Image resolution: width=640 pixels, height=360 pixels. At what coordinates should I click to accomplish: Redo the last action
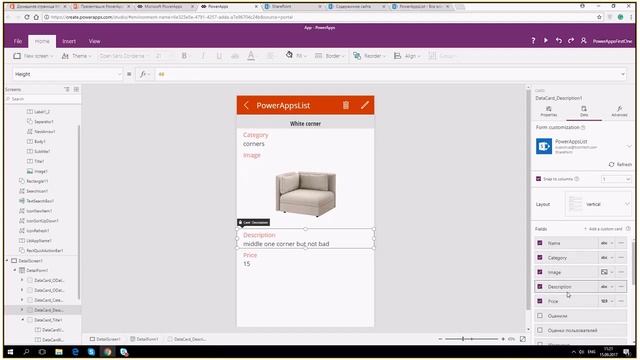[571, 41]
